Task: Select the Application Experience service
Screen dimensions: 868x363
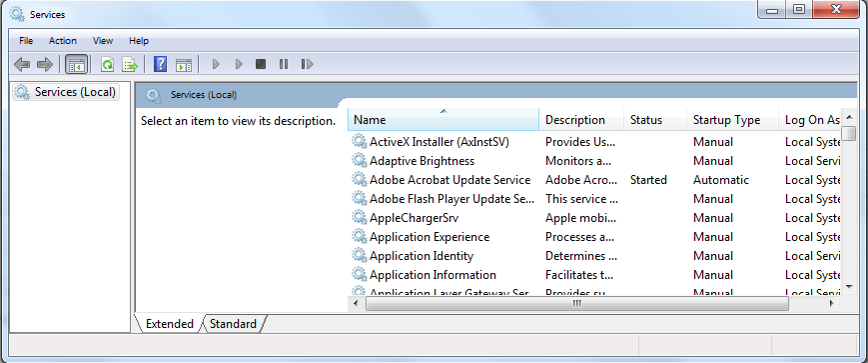Action: (430, 237)
